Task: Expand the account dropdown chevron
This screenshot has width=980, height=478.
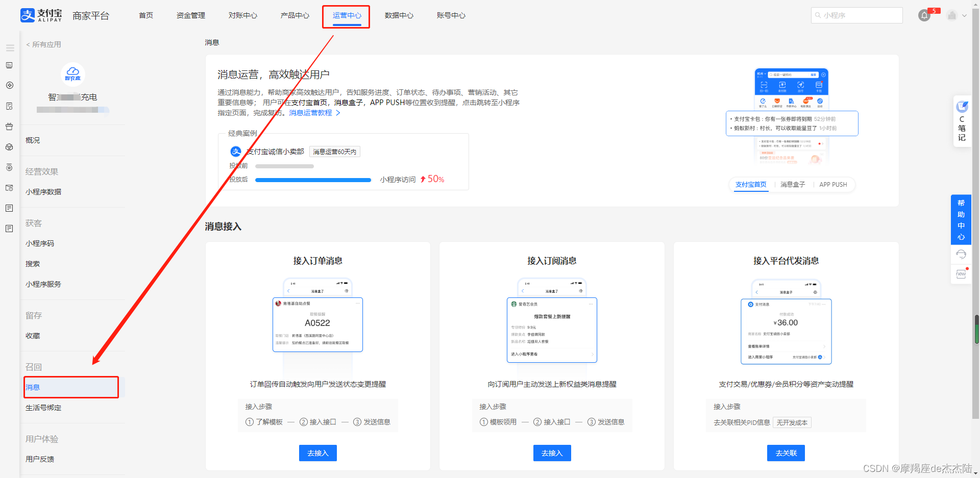Action: tap(964, 15)
